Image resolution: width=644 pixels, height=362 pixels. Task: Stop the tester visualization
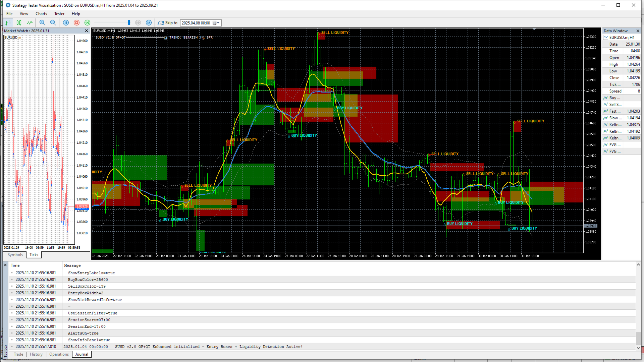(x=77, y=23)
